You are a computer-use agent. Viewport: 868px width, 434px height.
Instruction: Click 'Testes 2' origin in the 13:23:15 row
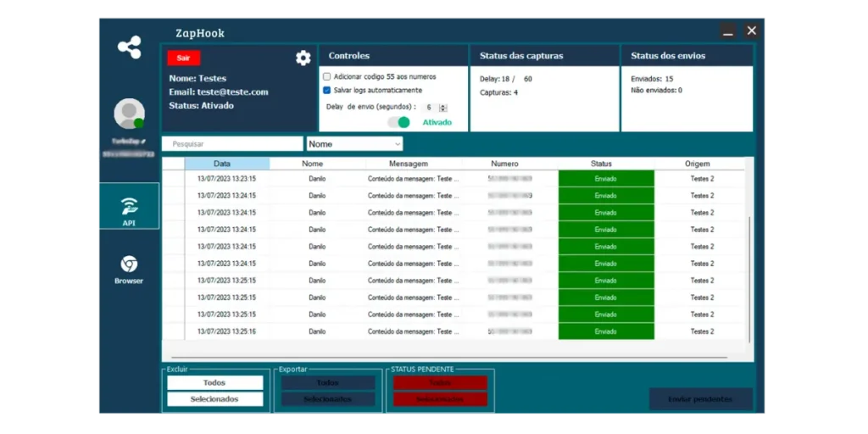[702, 179]
